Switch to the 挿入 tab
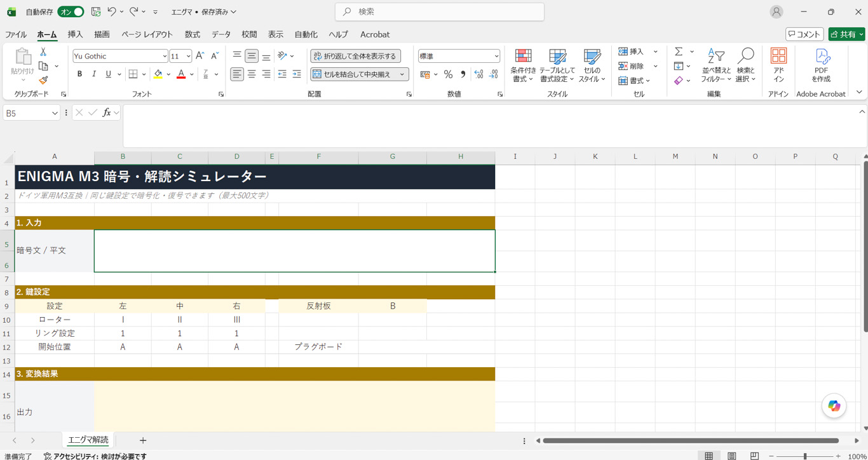This screenshot has width=868, height=460. [x=75, y=34]
